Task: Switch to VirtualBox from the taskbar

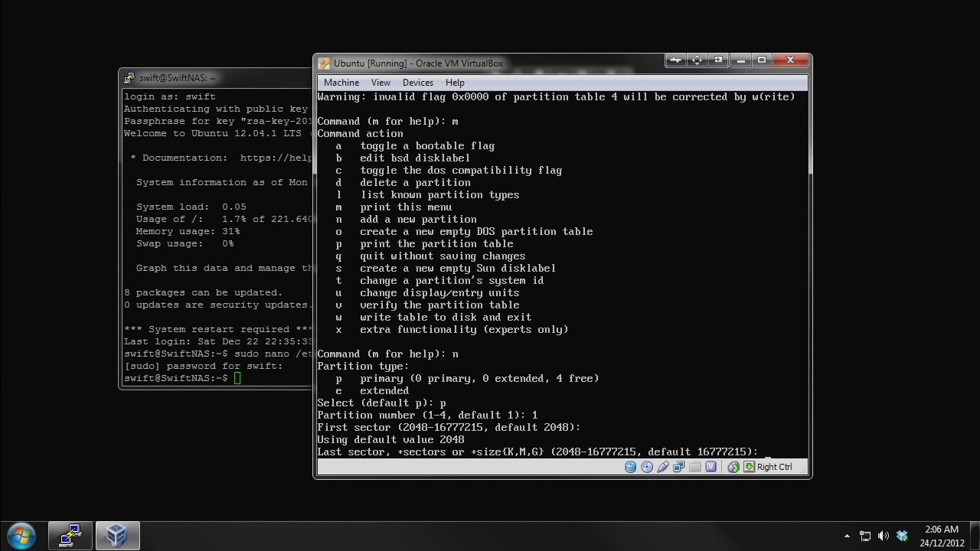Action: [117, 536]
